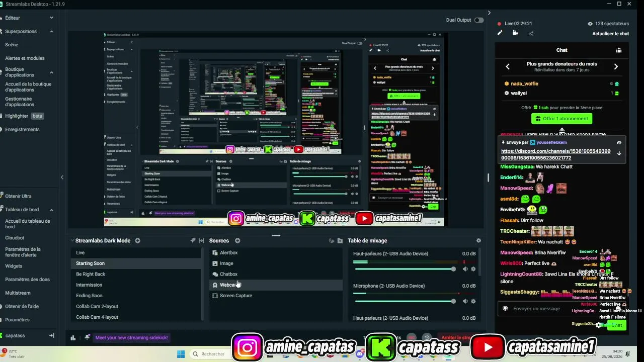Open notifications bell icon in footer
Image resolution: width=644 pixels, height=362 pixels.
point(88,337)
